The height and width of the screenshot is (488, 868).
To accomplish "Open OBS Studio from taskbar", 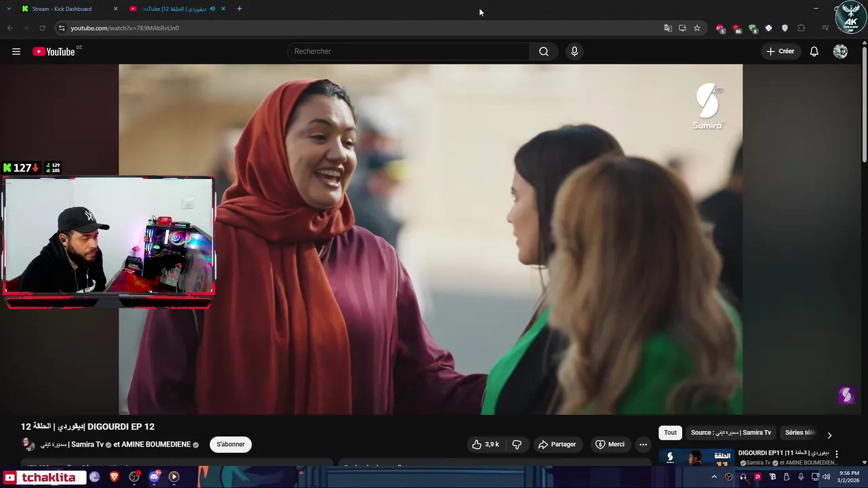I will [134, 477].
